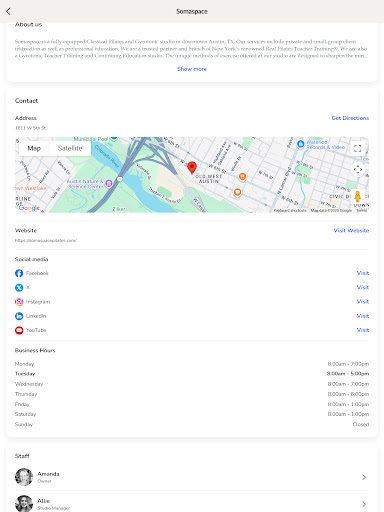Switch map to Map view
Viewport: 384px width, 512px height.
point(34,148)
